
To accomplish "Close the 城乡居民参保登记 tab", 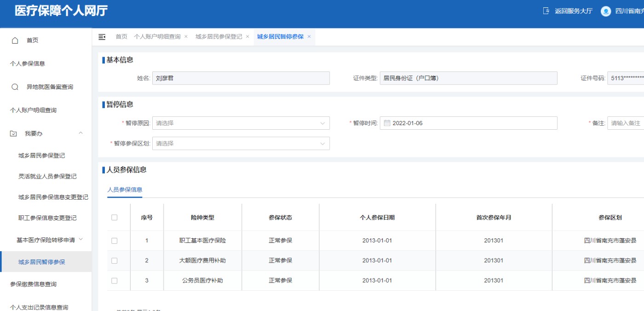I will coord(247,37).
